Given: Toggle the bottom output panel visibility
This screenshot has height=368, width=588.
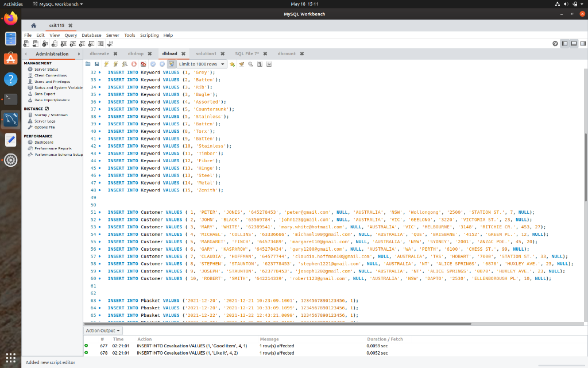Looking at the screenshot, I should (574, 43).
